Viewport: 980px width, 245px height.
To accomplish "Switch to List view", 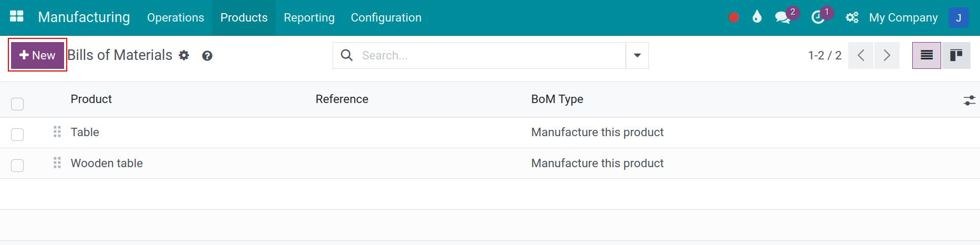I will (926, 55).
